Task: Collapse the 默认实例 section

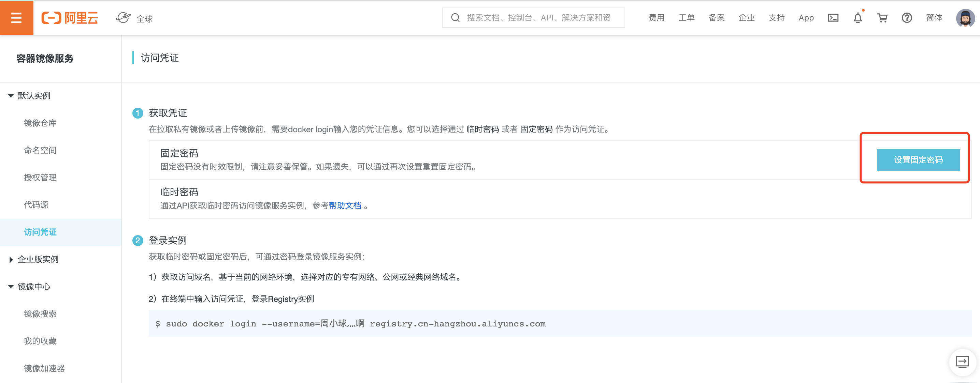Action: [33, 95]
